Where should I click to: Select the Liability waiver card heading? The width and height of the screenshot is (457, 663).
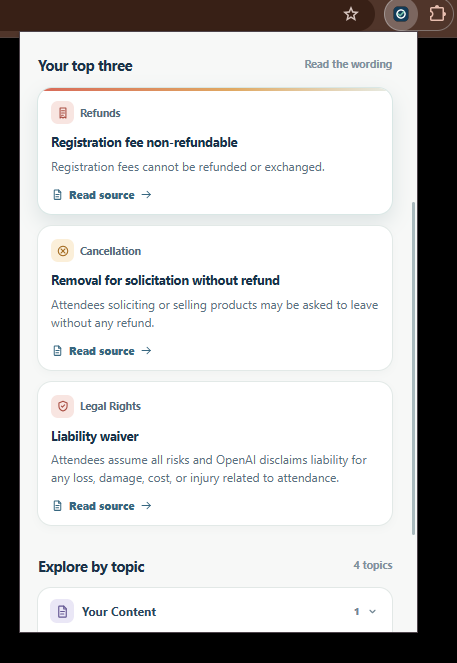95,436
